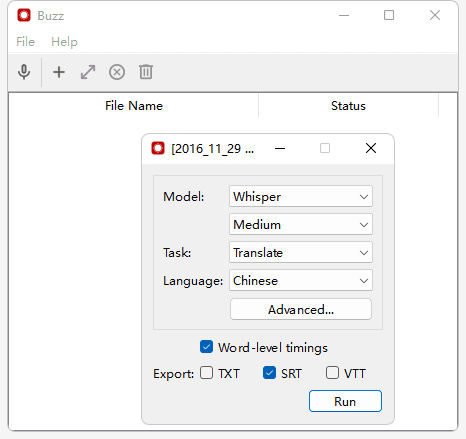This screenshot has height=439, width=466.
Task: Click the Advanced... button
Action: tap(301, 309)
